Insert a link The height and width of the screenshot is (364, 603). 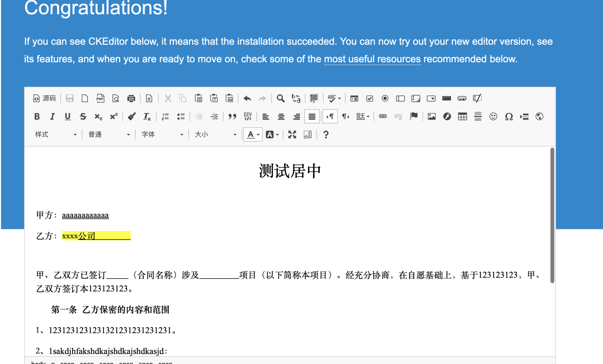(383, 117)
